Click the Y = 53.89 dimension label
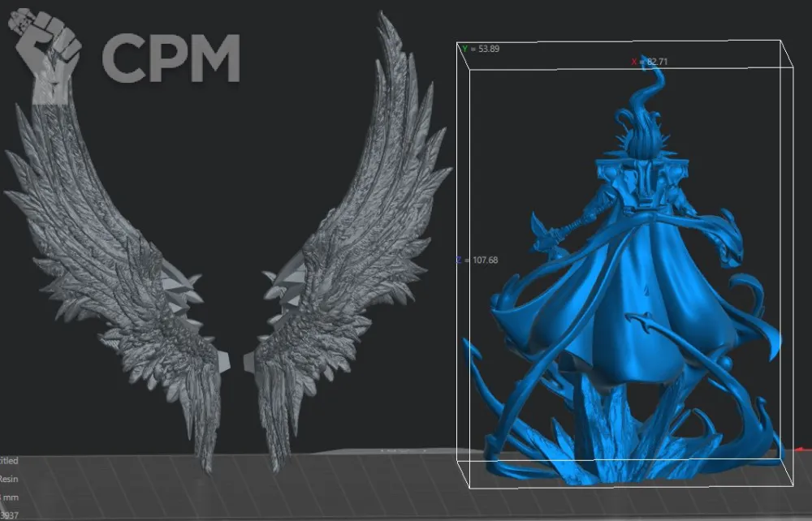This screenshot has height=521, width=812. 480,49
